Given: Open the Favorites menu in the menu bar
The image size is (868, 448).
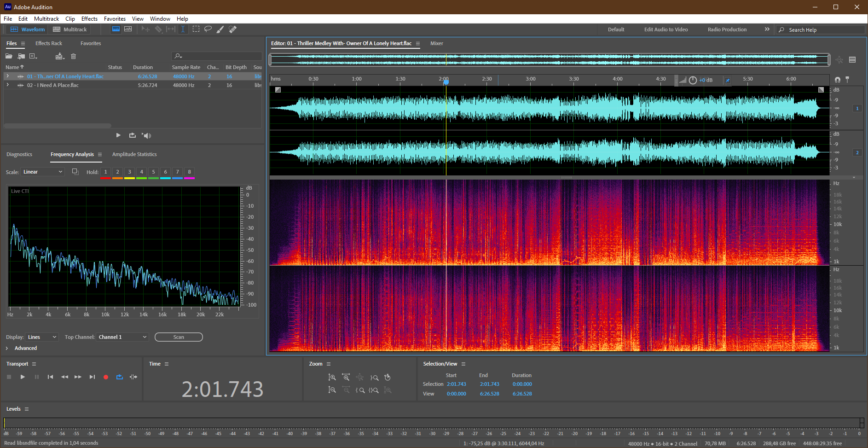Looking at the screenshot, I should tap(115, 19).
